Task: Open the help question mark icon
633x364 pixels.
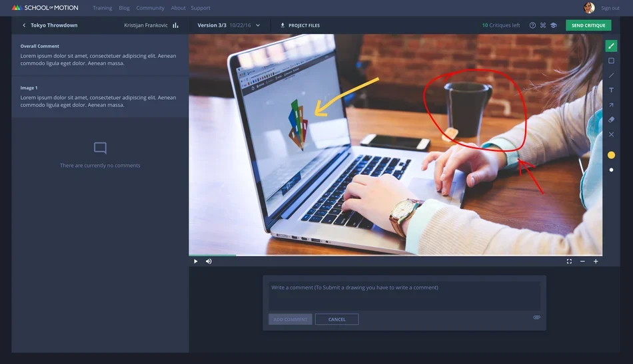Action: coord(532,25)
